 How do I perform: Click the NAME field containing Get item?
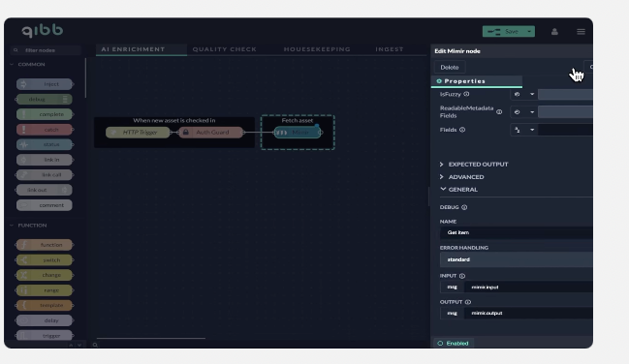517,232
